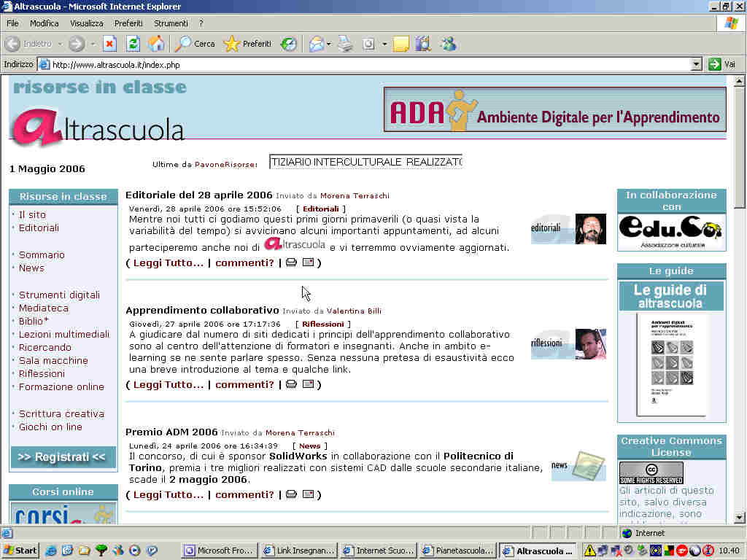Refresh the page with the Aggiorna icon
The width and height of the screenshot is (747, 560).
point(133,44)
